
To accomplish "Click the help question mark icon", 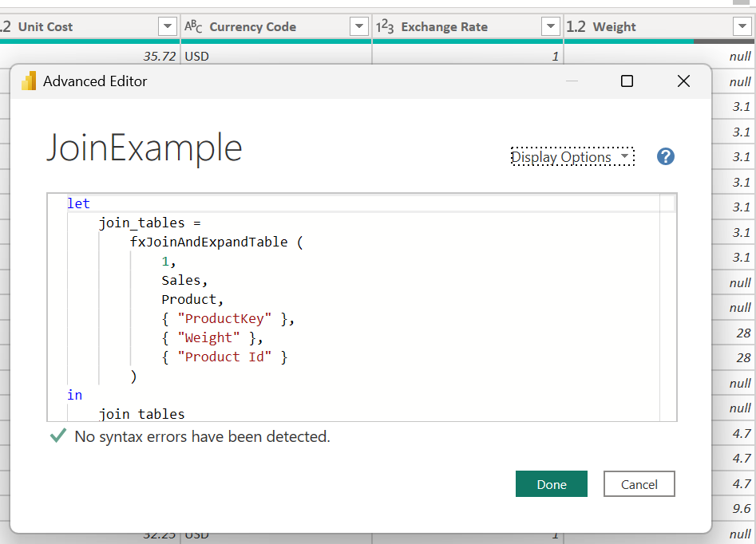I will pyautogui.click(x=666, y=157).
